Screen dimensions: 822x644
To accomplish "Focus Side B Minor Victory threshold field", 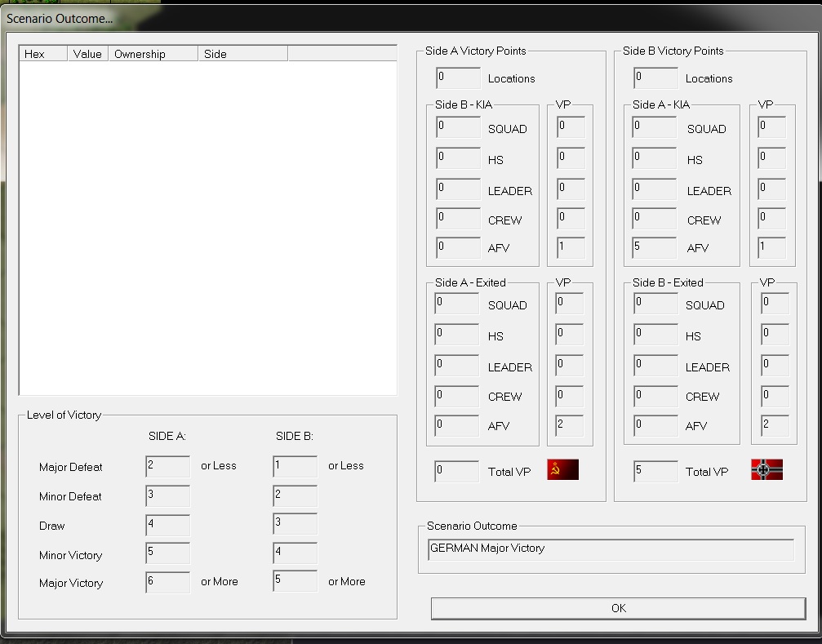I will 295,553.
